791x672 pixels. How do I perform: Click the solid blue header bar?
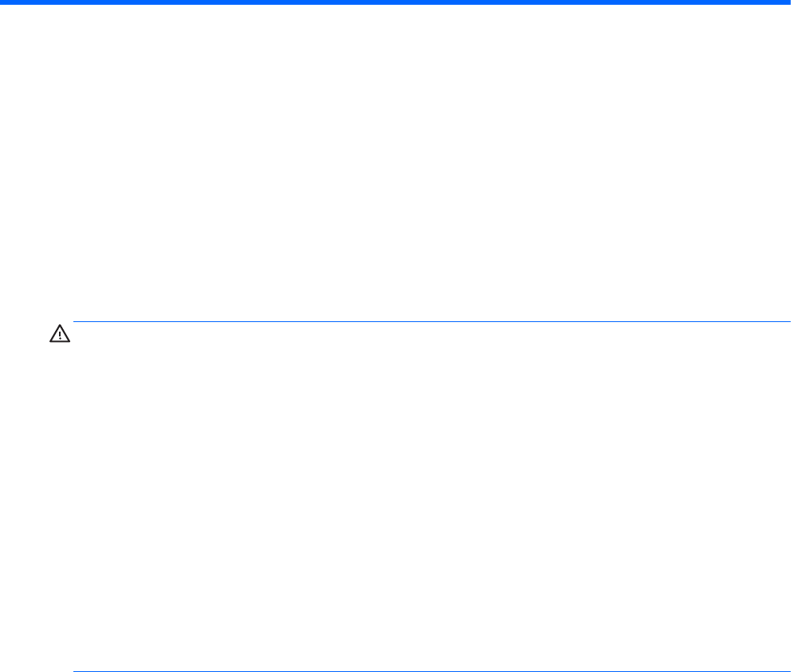(395, 2)
